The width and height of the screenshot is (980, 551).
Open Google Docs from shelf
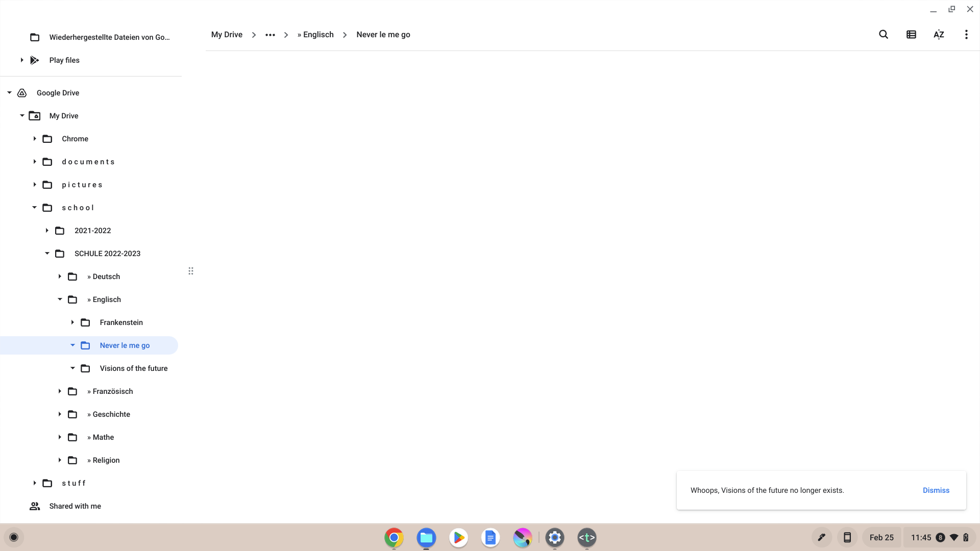click(x=490, y=537)
